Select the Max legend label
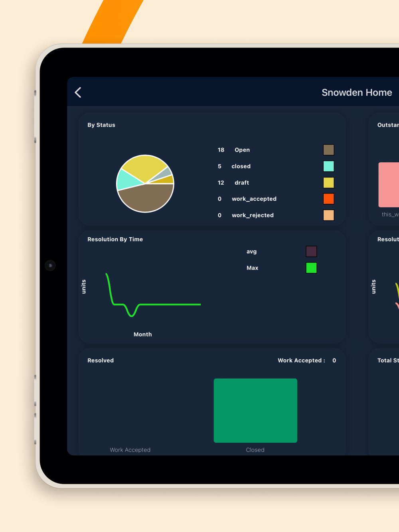The width and height of the screenshot is (399, 532). pos(252,268)
